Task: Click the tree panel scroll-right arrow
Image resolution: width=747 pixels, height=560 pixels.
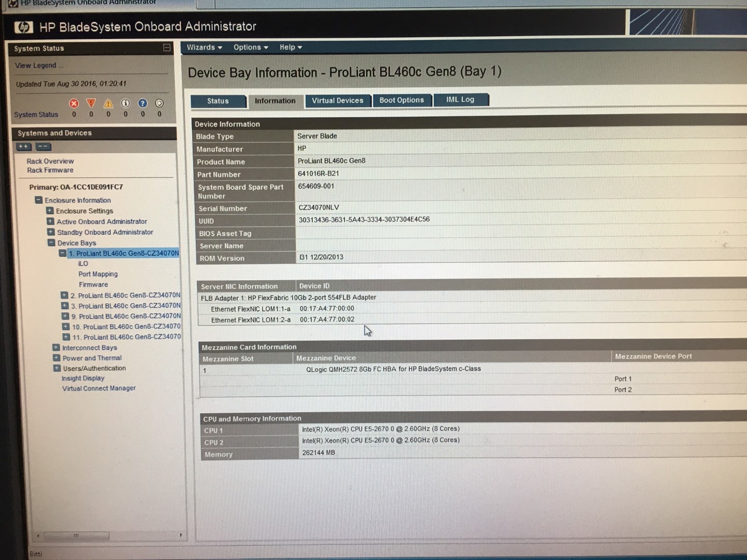Action: click(181, 535)
